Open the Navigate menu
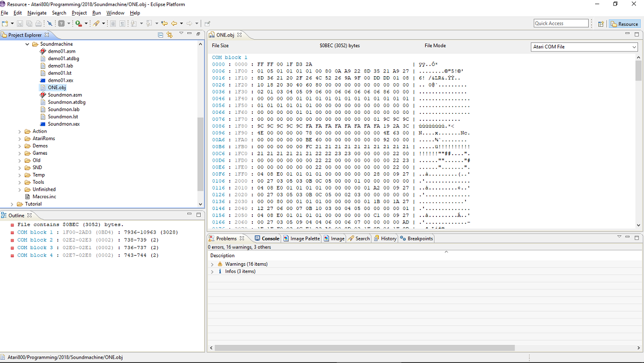The width and height of the screenshot is (644, 363). (x=37, y=13)
